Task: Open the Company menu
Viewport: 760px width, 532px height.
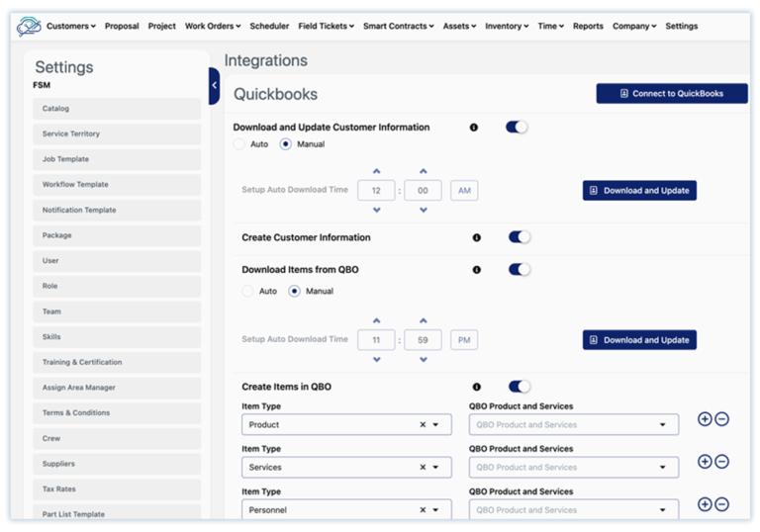Action: click(x=634, y=26)
